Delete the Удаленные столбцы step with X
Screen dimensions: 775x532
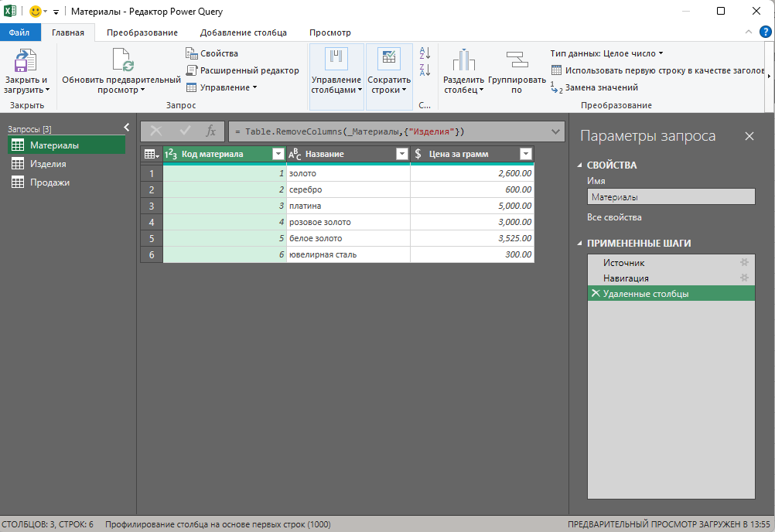596,293
